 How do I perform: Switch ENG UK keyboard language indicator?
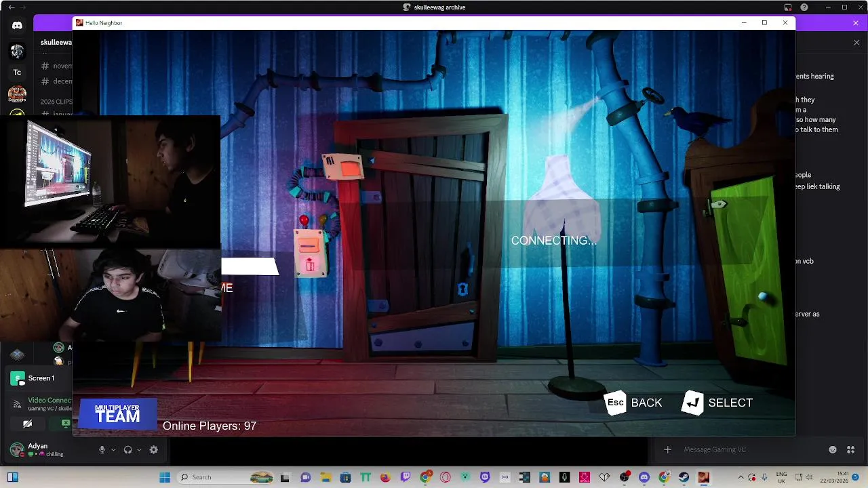click(x=781, y=477)
